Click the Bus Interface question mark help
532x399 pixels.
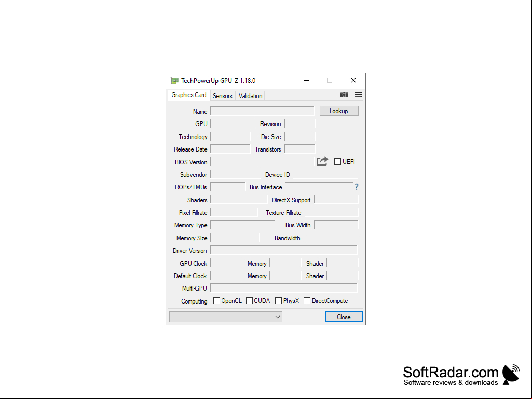357,187
